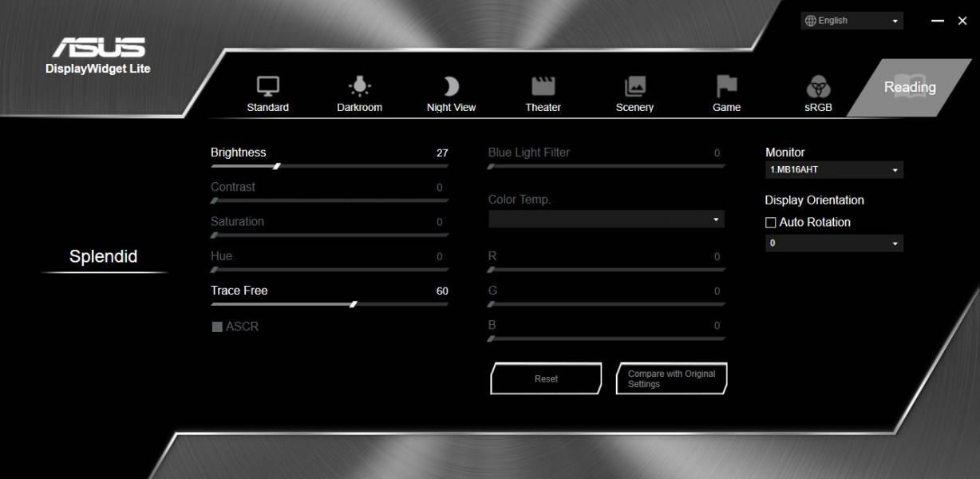Open the Splendid section
Screen dimensions: 980x479
pos(104,256)
